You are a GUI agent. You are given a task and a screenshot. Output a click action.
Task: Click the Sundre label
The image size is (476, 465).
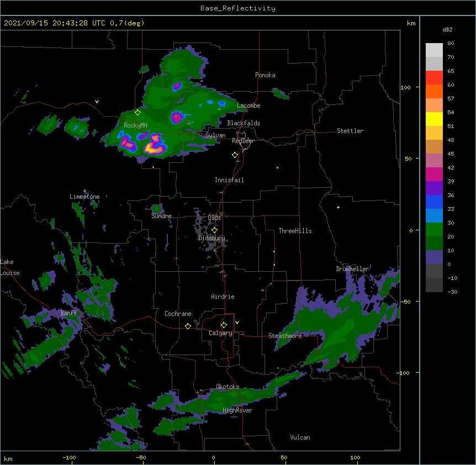(x=161, y=216)
